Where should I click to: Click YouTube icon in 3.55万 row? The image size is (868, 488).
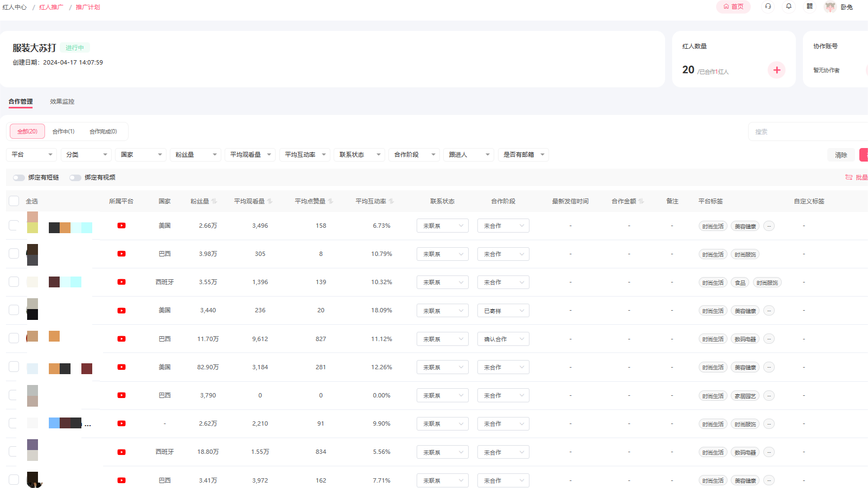(122, 282)
